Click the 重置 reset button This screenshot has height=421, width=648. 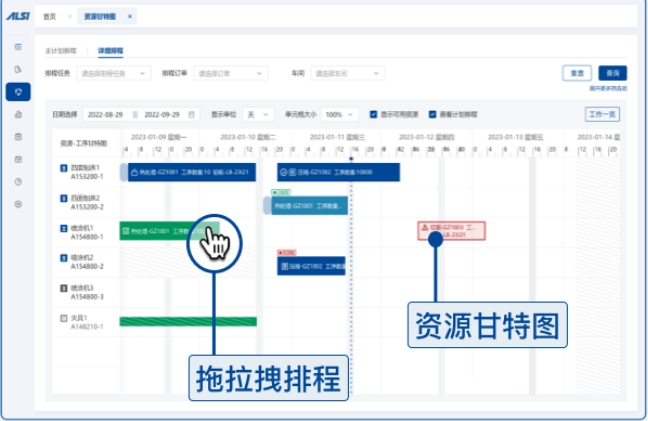577,73
